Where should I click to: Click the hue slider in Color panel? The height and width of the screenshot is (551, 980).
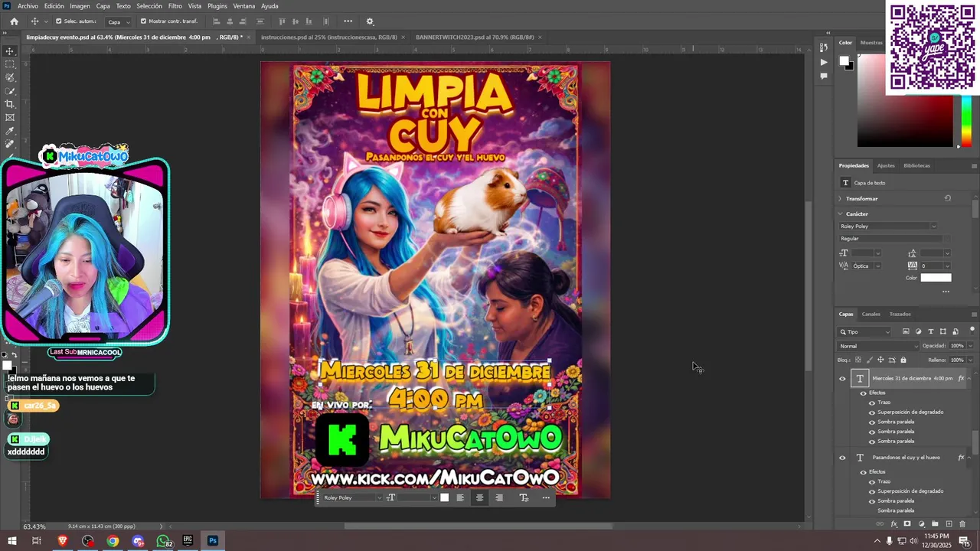tap(967, 121)
